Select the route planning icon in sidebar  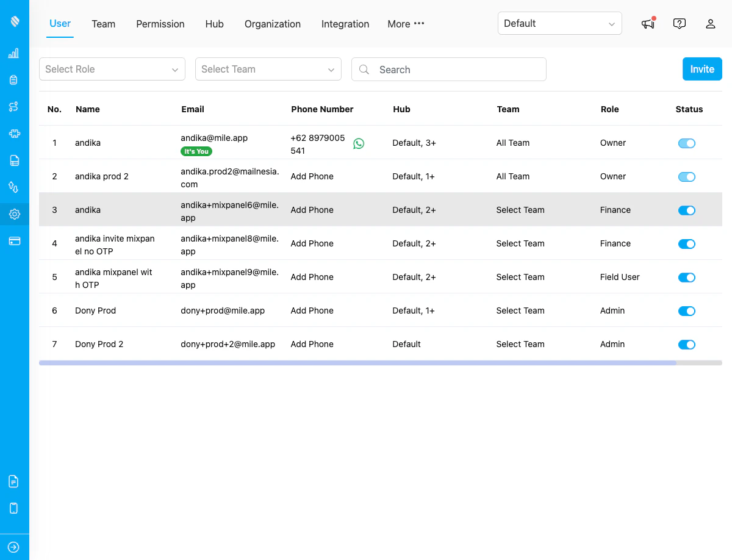click(x=13, y=106)
